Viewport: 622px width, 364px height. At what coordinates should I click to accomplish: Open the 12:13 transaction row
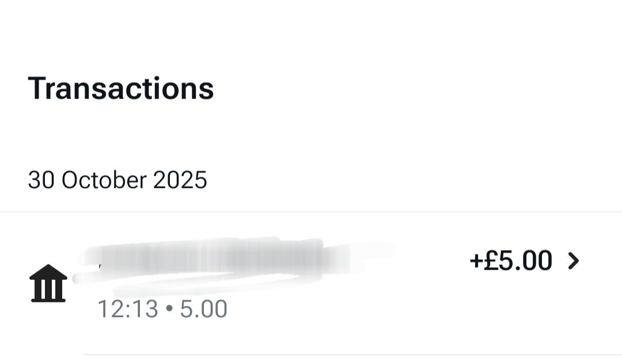point(311,283)
